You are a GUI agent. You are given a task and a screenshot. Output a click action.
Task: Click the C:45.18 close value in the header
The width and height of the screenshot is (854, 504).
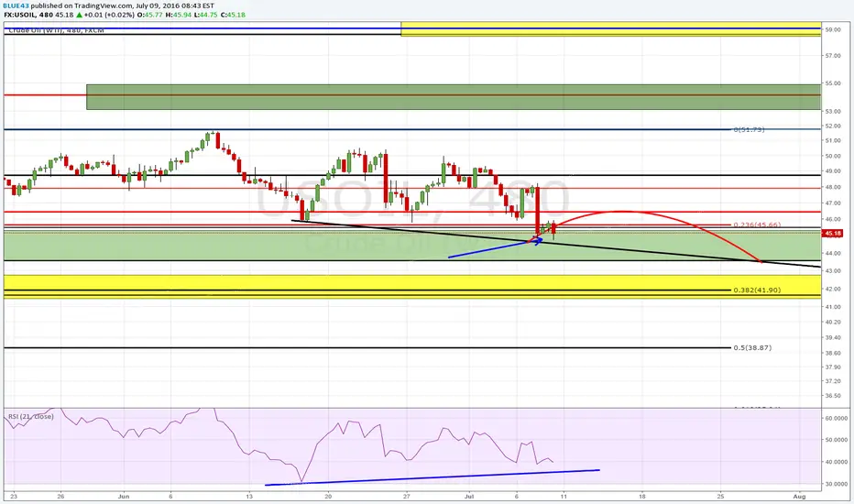point(234,15)
